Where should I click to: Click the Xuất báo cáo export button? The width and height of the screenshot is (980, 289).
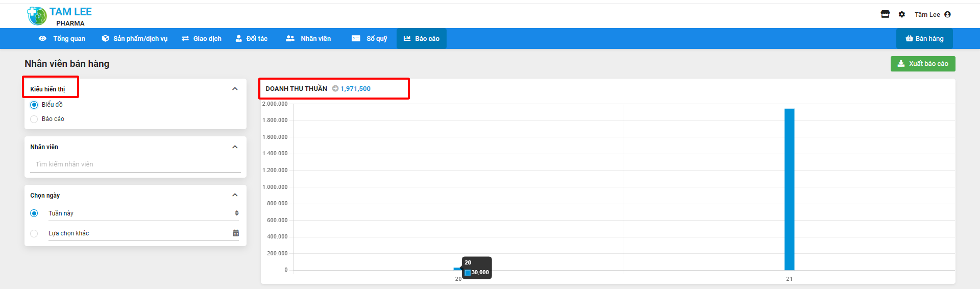pos(923,64)
